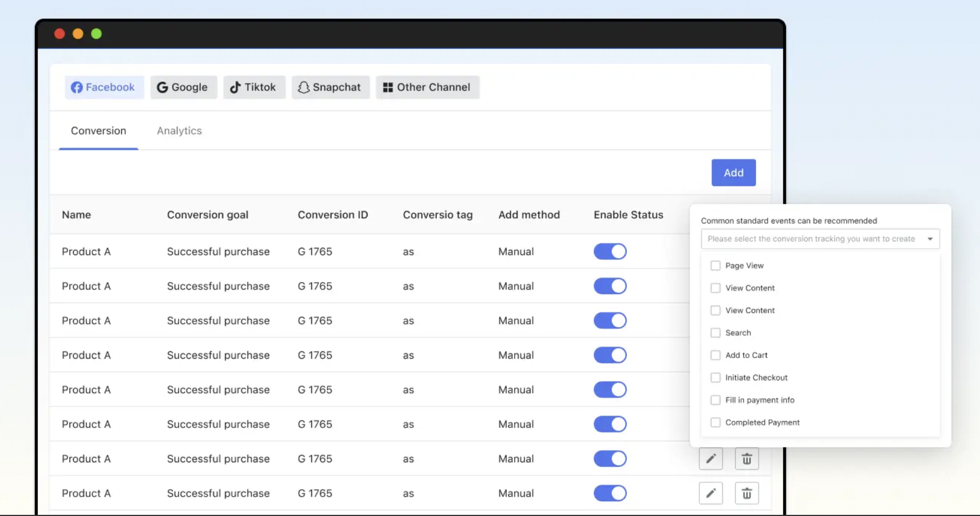980x516 pixels.
Task: Select the Conversion tab
Action: [x=98, y=131]
